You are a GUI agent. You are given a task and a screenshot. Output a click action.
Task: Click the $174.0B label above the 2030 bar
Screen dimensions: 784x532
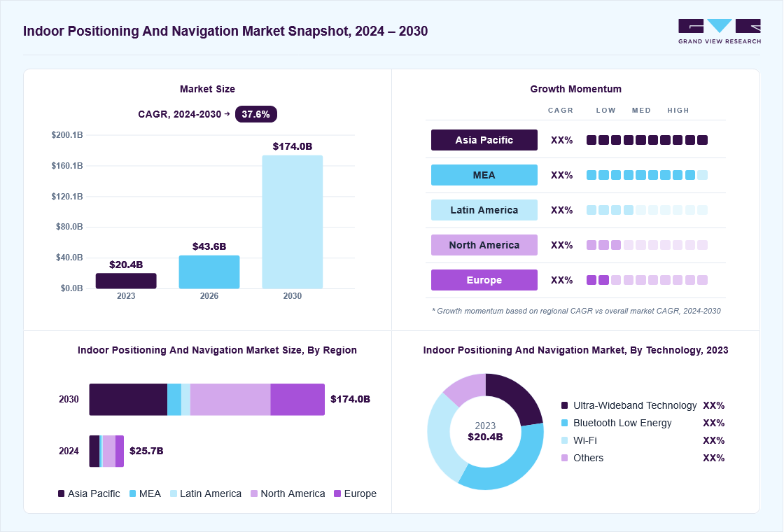(293, 146)
